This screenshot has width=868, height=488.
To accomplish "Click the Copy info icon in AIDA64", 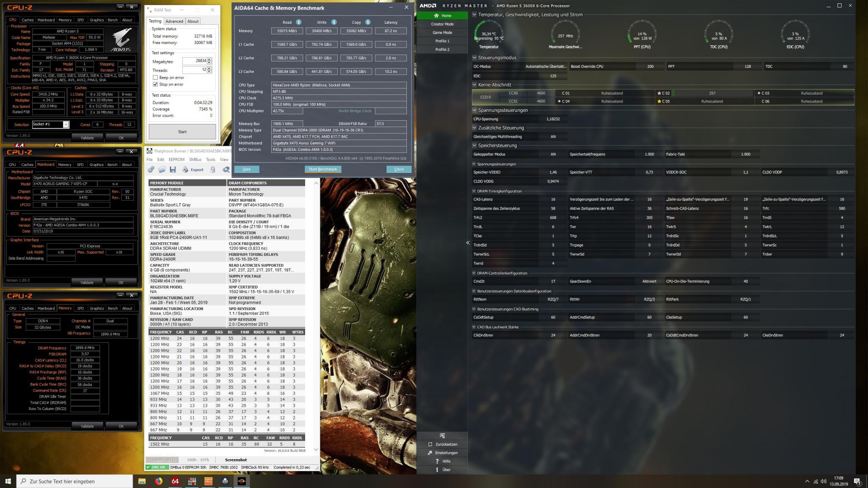I will pos(367,22).
